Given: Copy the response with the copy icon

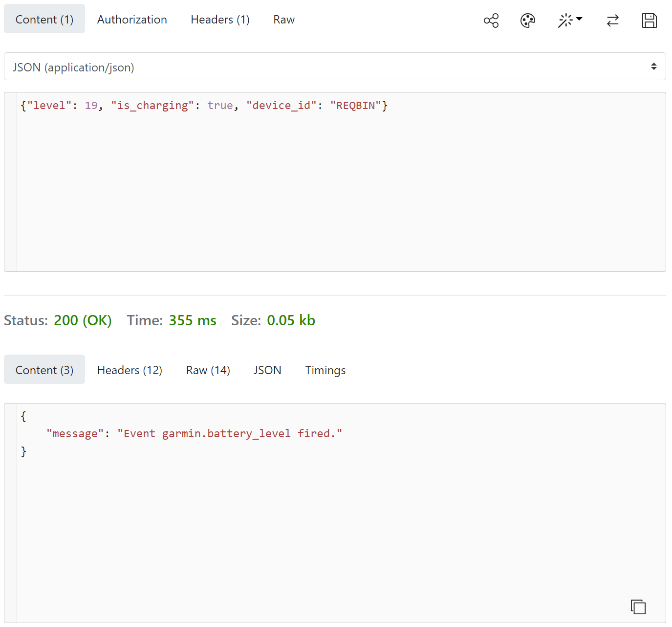Looking at the screenshot, I should coord(638,606).
